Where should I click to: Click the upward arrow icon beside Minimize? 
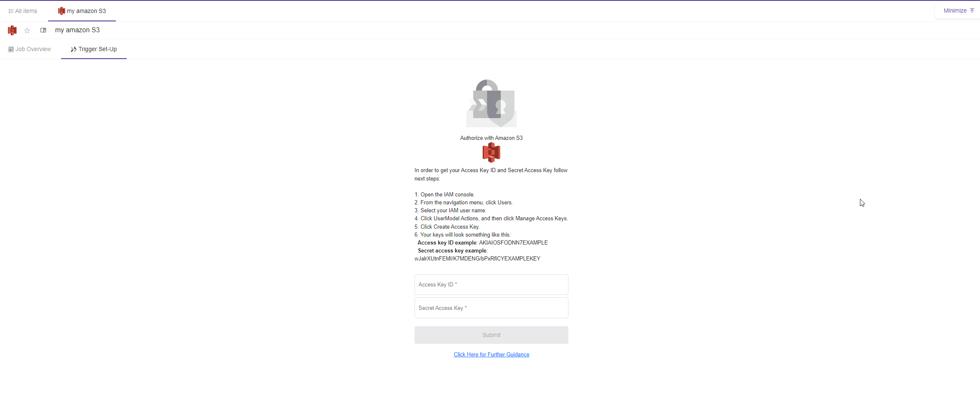(x=972, y=10)
